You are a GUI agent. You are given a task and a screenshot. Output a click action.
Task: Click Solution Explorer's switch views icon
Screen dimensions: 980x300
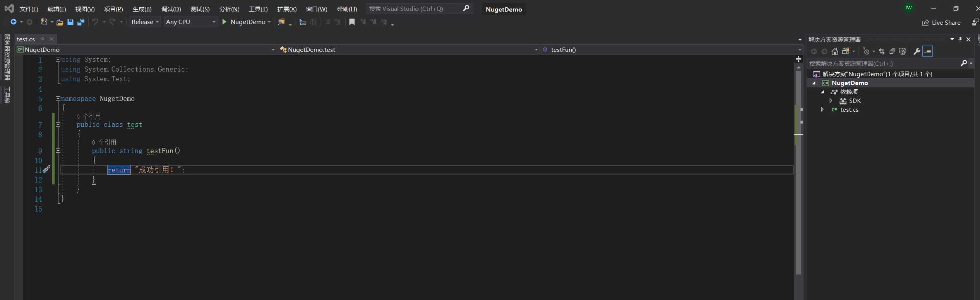(846, 51)
